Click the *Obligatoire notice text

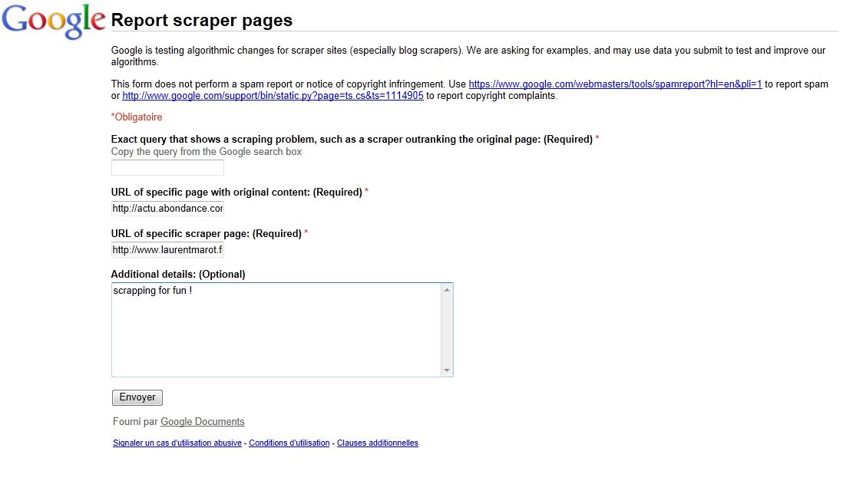coord(137,117)
